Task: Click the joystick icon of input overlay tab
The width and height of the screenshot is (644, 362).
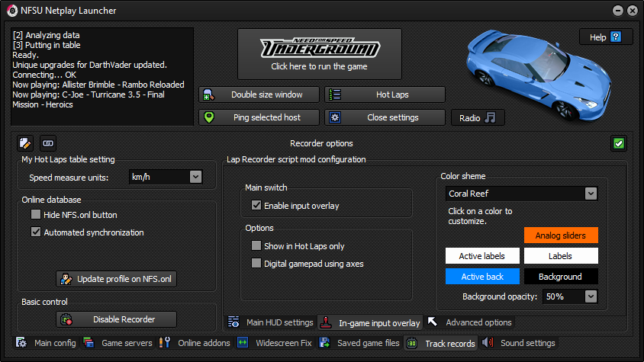Action: point(326,322)
